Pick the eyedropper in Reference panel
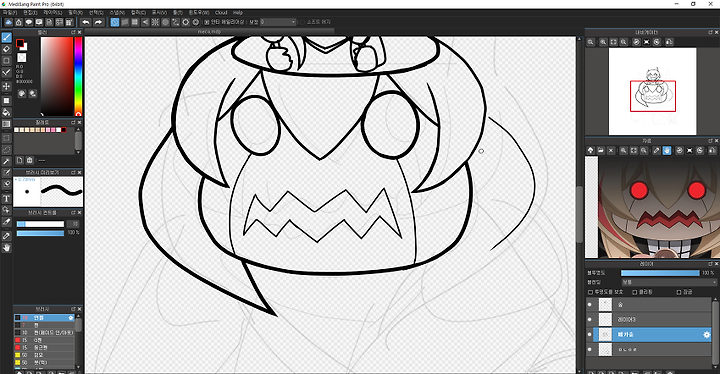The image size is (720, 374). coord(657,150)
